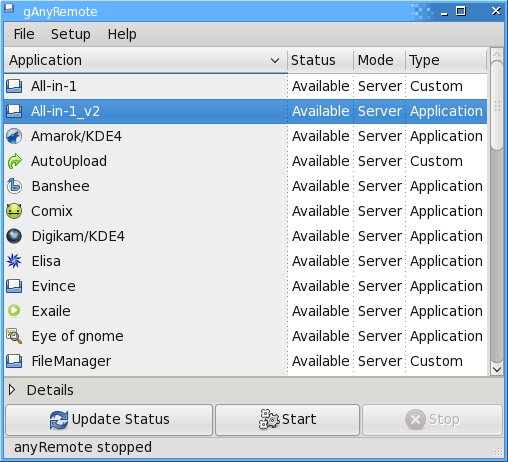
Task: Click the Eye of gnome magnifier icon
Action: click(x=14, y=336)
